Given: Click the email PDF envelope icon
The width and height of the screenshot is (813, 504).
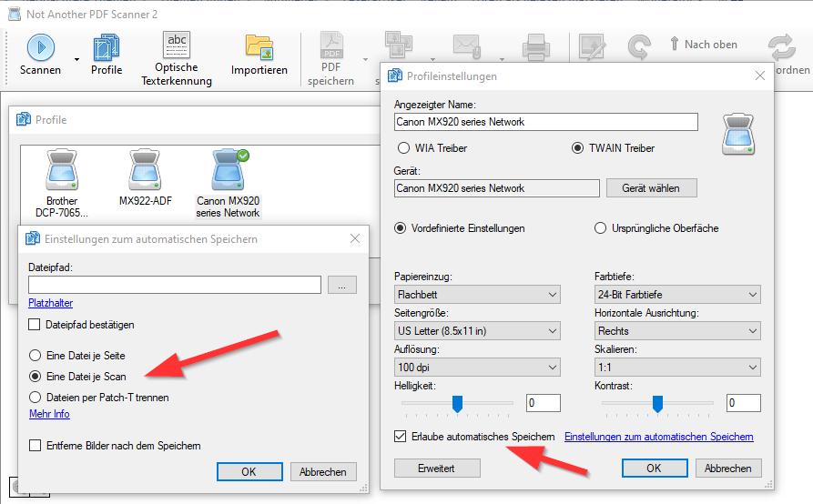Looking at the screenshot, I should 467,46.
